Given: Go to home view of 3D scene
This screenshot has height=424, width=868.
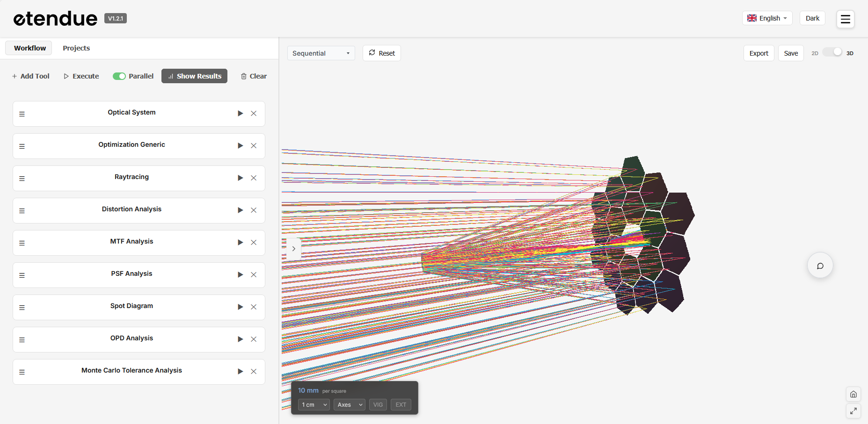Looking at the screenshot, I should (853, 394).
